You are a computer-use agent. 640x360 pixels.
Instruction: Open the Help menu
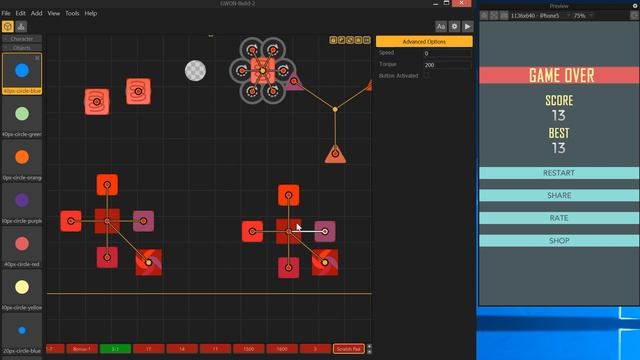tap(91, 13)
